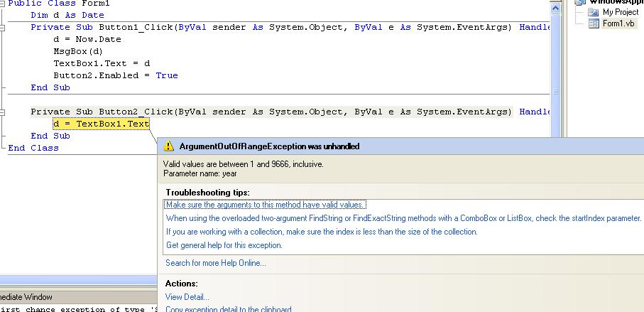This screenshot has width=644, height=312.
Task: Click the code editor vertical scrollbar thumb
Action: pos(556,92)
